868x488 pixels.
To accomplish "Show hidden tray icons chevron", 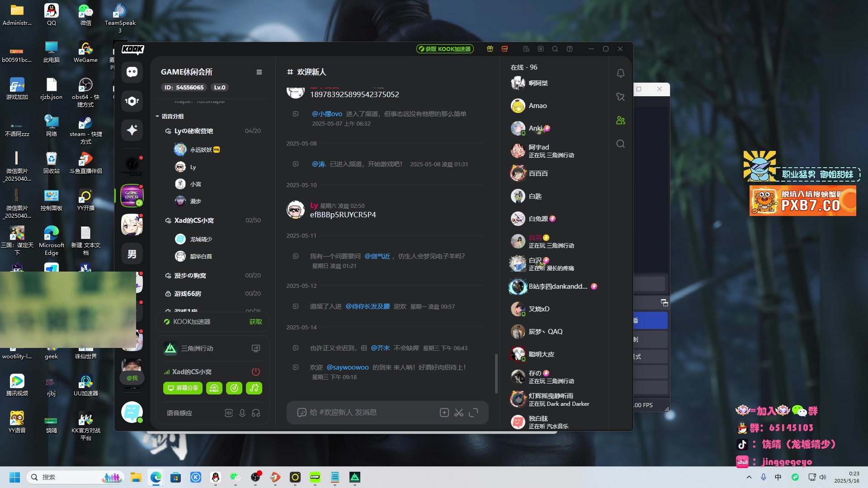I will pyautogui.click(x=749, y=477).
